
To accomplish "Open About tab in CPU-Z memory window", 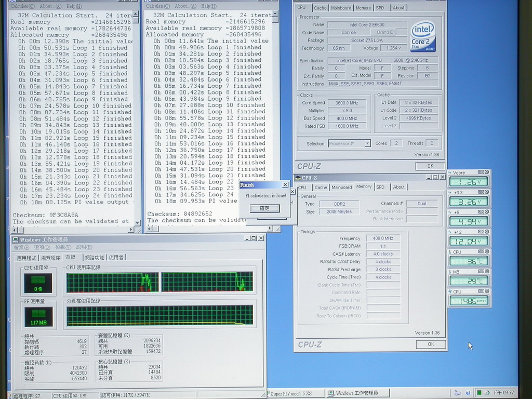I will (x=398, y=187).
